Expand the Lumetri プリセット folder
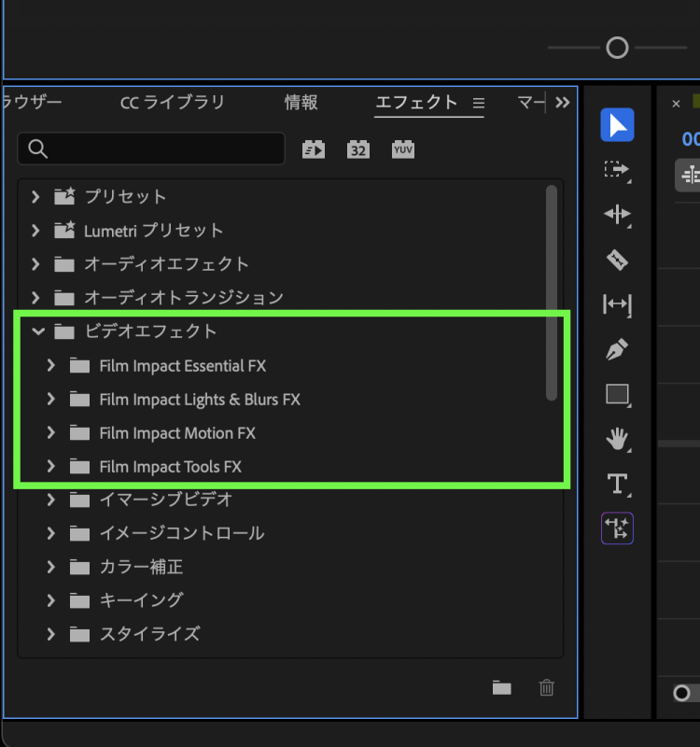Viewport: 700px width, 747px height. click(x=36, y=231)
